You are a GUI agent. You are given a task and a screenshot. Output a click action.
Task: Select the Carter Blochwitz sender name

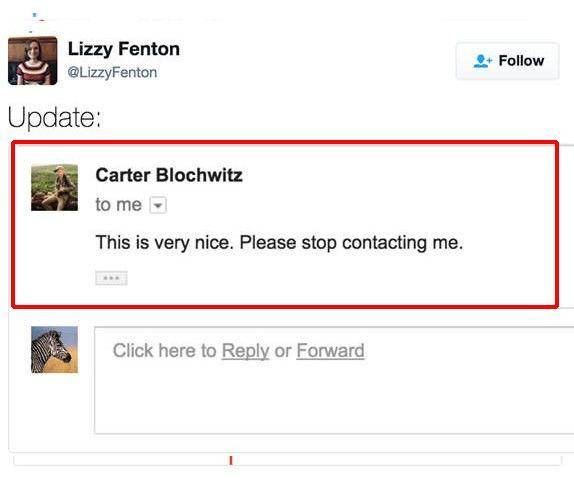[x=169, y=175]
